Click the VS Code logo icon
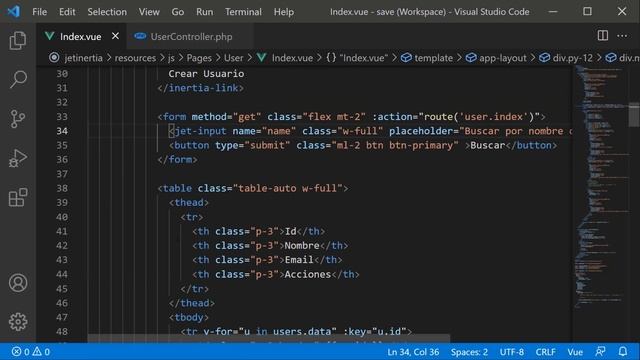 point(13,11)
